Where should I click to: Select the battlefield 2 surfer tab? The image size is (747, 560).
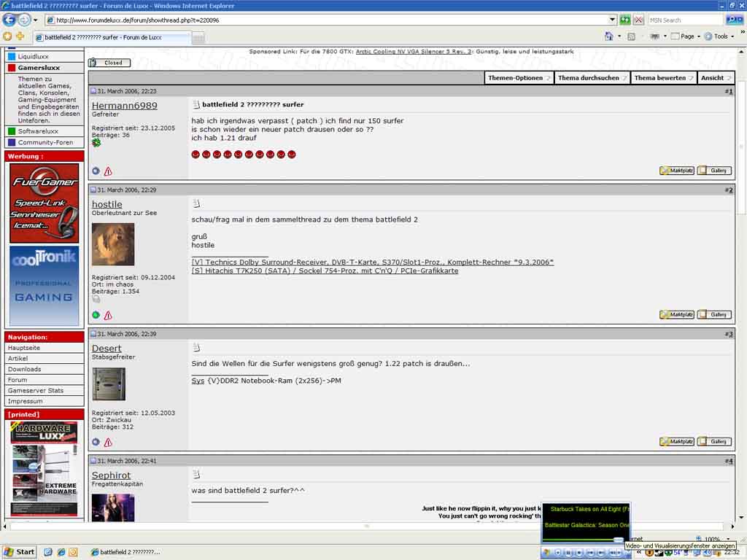pyautogui.click(x=112, y=37)
